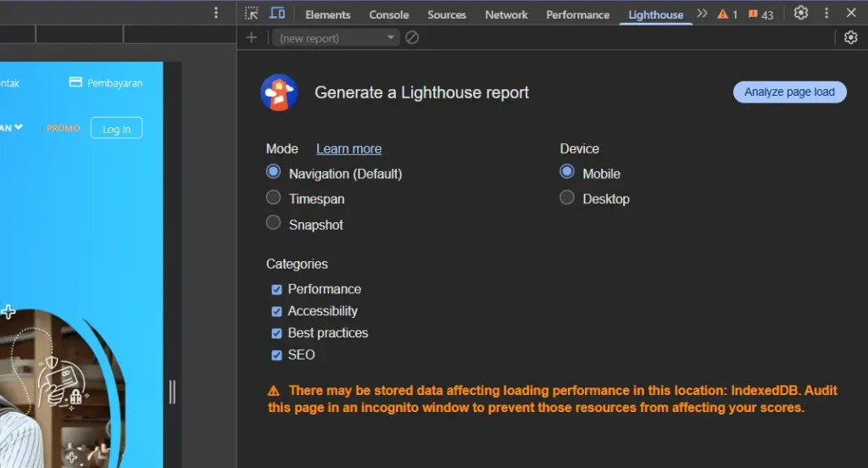Screen dimensions: 868x468
Task: Switch to the Sources tab
Action: 446,15
